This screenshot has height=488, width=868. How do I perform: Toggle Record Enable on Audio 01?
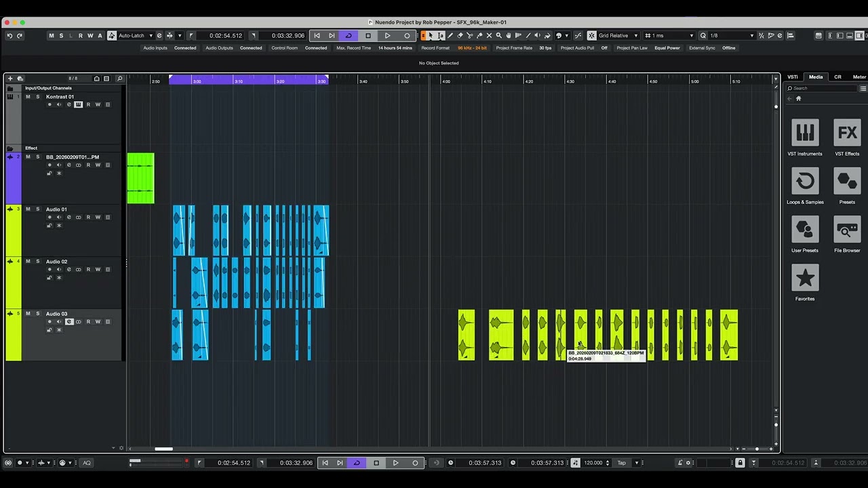(50, 218)
